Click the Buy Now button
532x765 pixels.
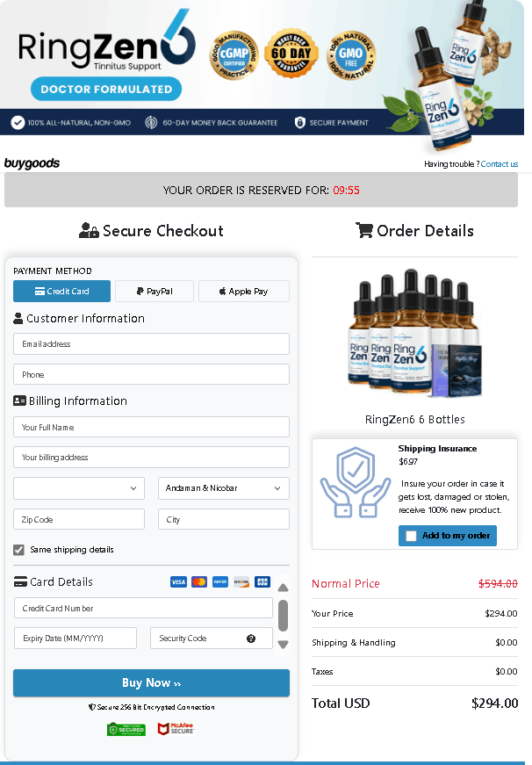(x=151, y=683)
